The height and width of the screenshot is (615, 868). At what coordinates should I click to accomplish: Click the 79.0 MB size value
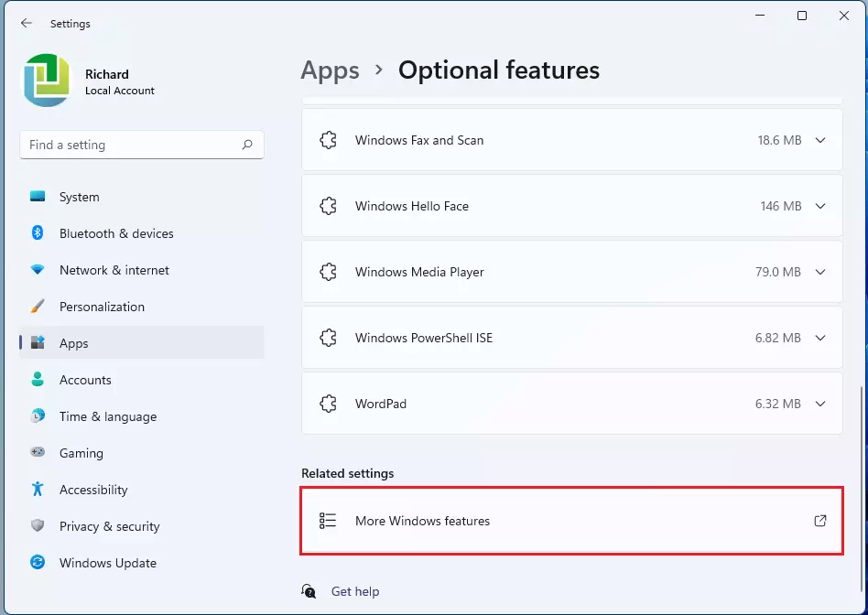tap(777, 272)
